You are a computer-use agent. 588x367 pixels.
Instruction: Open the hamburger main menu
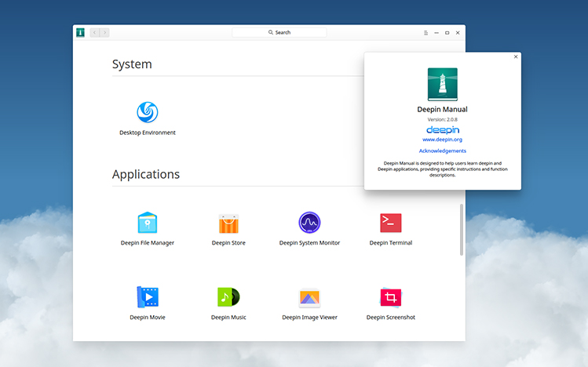[x=426, y=33]
